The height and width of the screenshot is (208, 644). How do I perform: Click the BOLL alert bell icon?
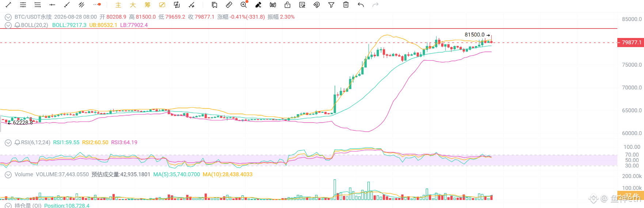click(x=17, y=25)
